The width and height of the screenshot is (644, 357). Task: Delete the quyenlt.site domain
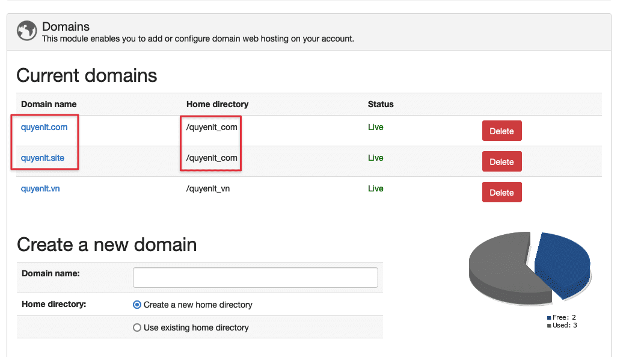[x=501, y=161]
